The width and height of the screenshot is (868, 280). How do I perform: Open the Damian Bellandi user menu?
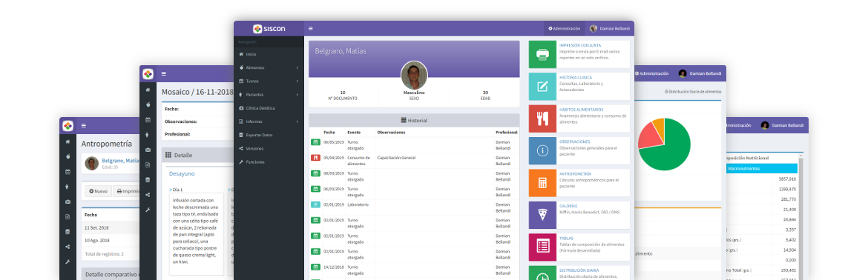(x=610, y=28)
